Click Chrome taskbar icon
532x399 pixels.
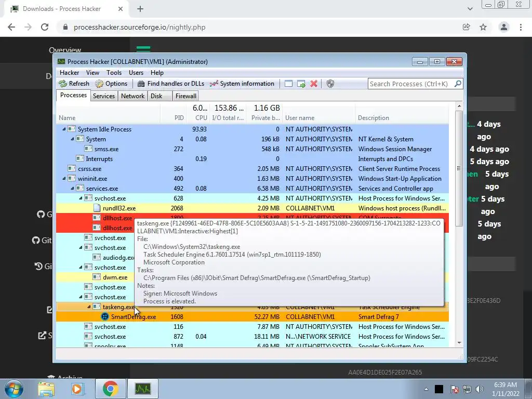tap(110, 389)
